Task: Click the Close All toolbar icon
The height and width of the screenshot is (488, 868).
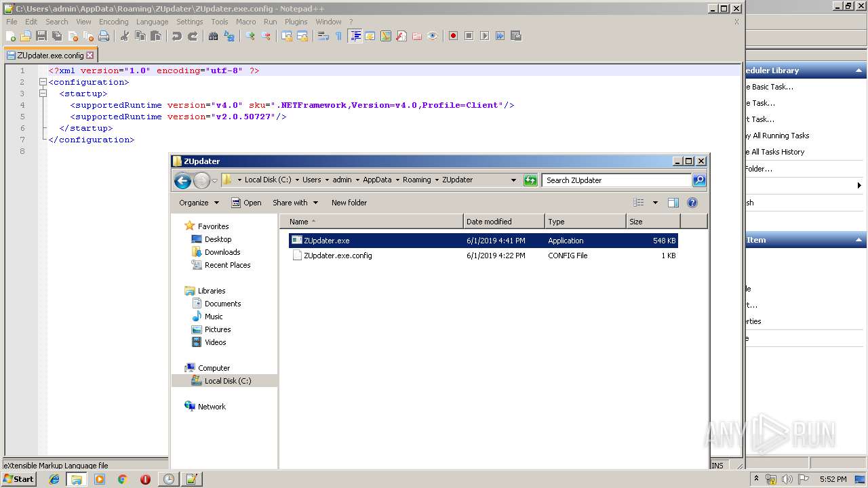Action: point(88,36)
